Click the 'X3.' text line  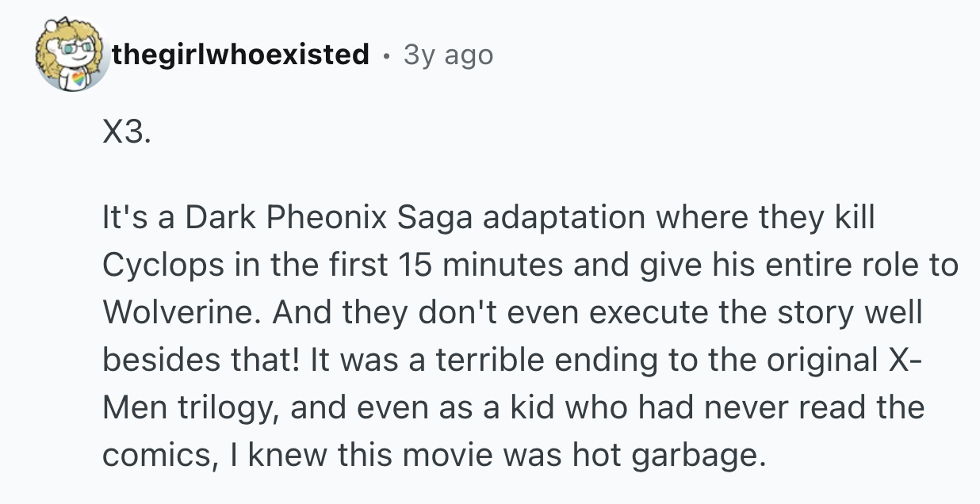tap(125, 134)
